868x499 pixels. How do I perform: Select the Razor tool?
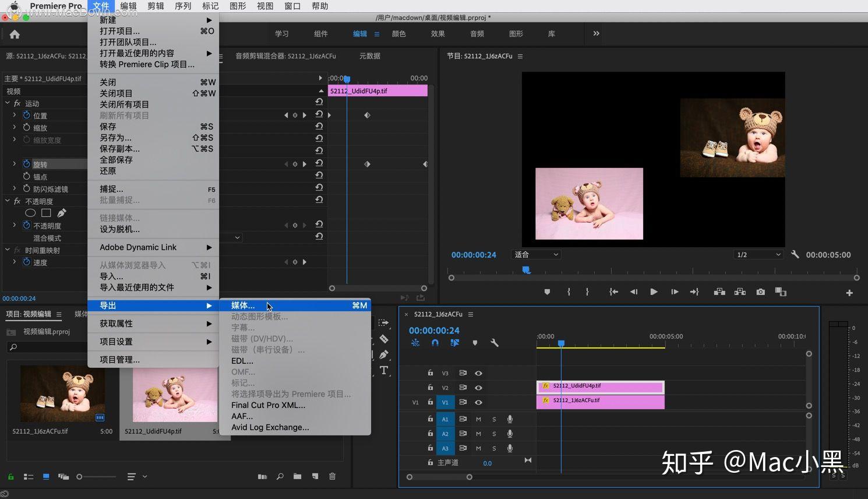[384, 339]
